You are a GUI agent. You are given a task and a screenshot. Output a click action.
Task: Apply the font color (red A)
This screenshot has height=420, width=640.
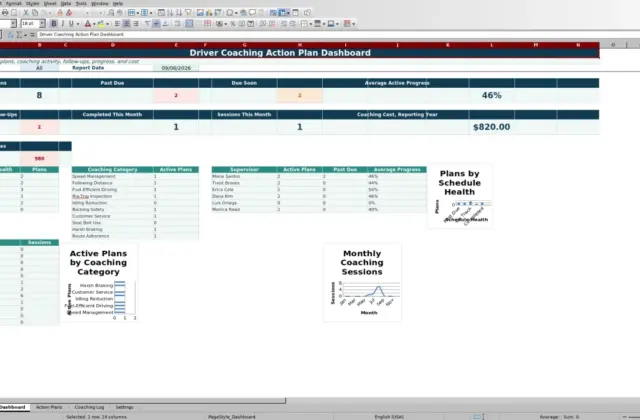(88, 24)
